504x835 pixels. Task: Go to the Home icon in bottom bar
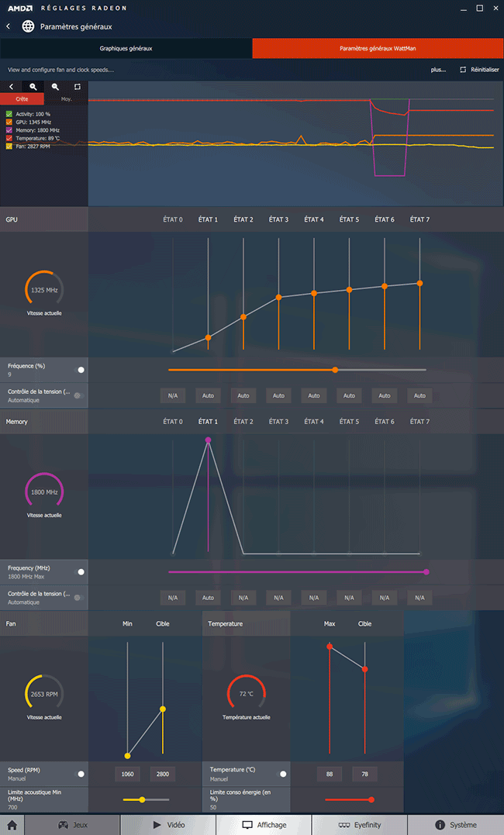(x=12, y=825)
